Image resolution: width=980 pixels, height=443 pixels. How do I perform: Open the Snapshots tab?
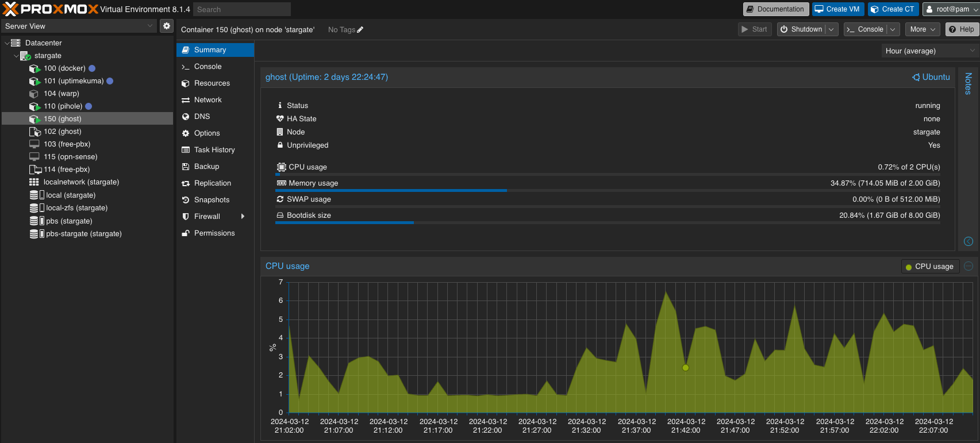pos(212,200)
